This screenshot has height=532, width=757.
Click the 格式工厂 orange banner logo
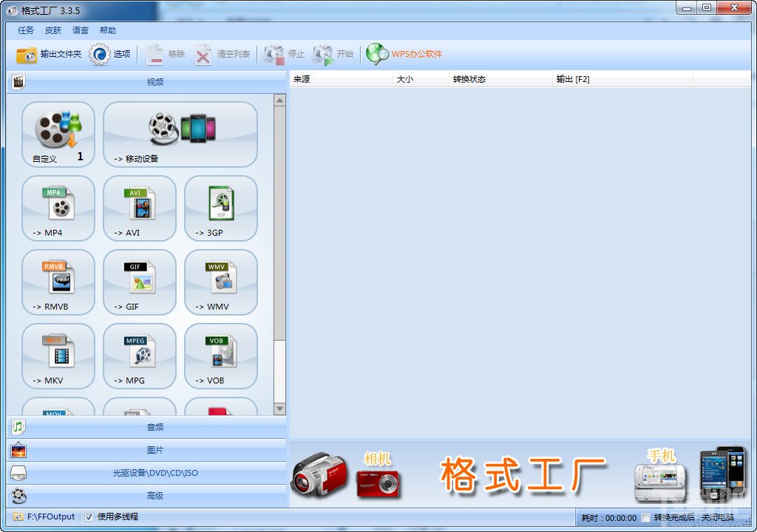click(x=523, y=475)
